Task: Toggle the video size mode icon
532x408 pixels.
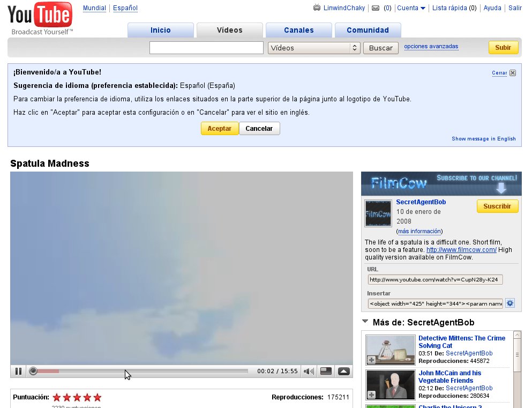Action: coord(326,372)
